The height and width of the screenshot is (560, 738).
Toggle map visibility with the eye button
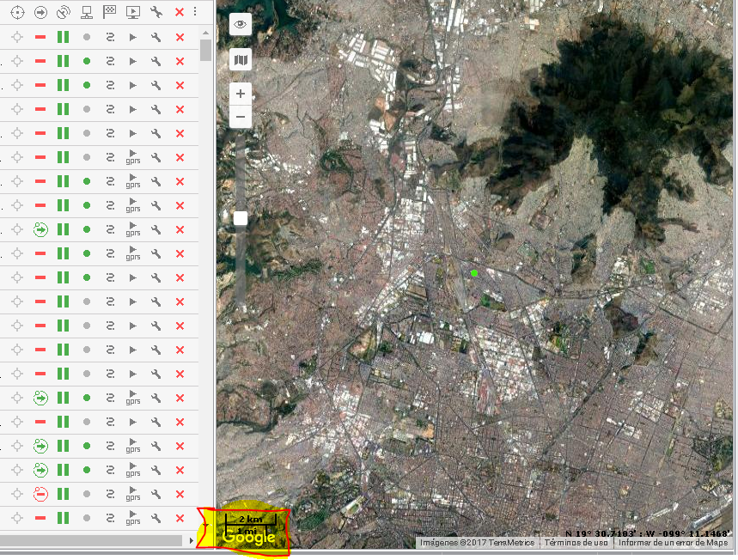tap(241, 25)
